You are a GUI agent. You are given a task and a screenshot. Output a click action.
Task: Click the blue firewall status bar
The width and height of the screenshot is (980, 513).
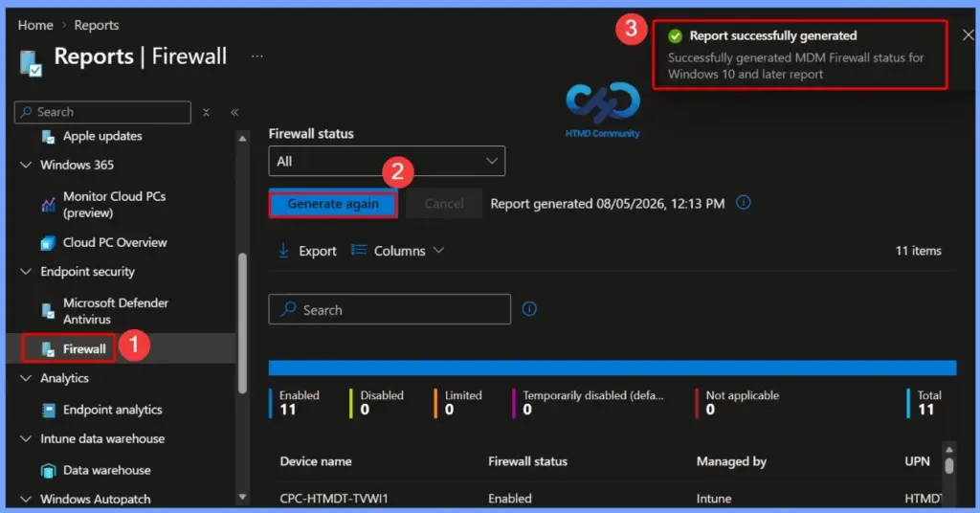[612, 368]
